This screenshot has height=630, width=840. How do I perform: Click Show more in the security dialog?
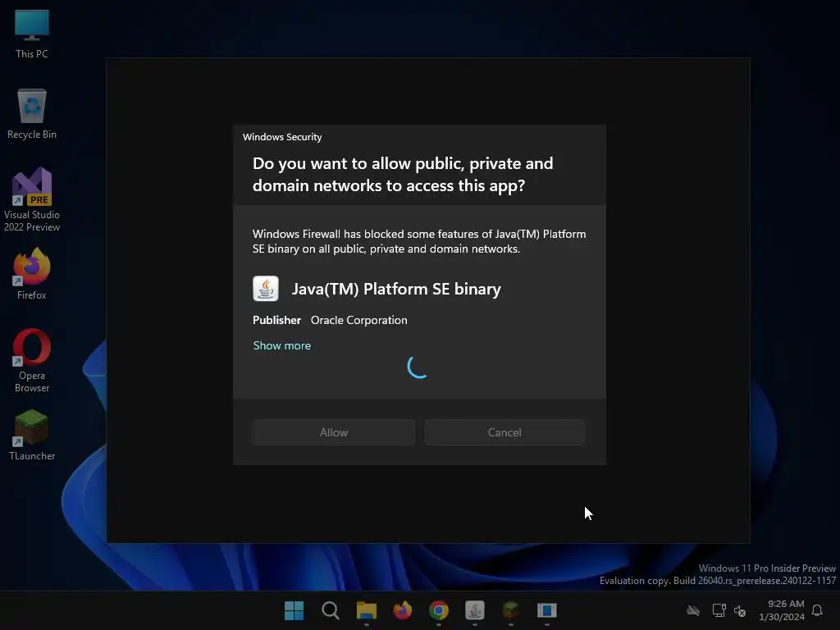click(x=282, y=345)
